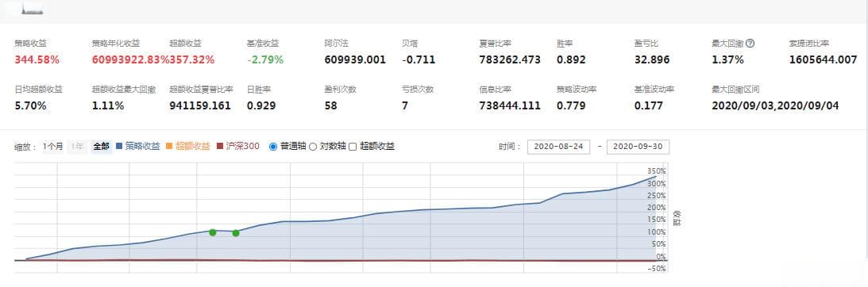Open the help icon beside 最大回撤
The width and height of the screenshot is (868, 287).
(750, 44)
